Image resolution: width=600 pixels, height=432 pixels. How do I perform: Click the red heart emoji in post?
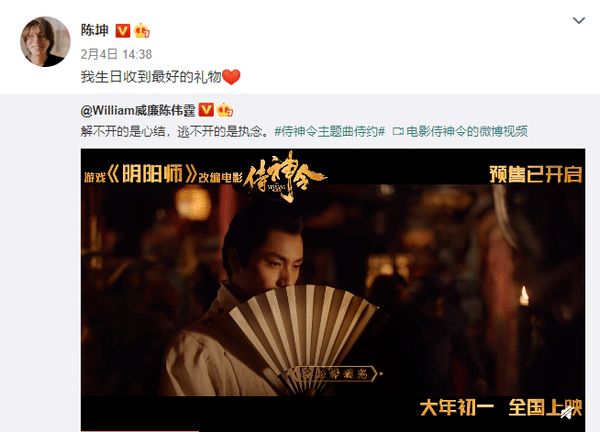click(x=232, y=77)
